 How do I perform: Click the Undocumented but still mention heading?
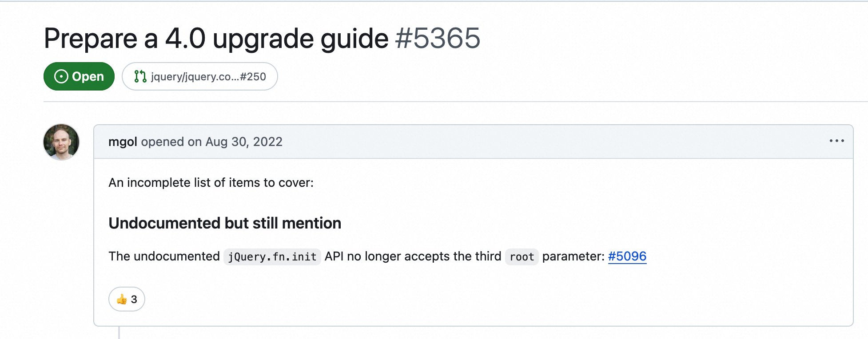pyautogui.click(x=225, y=223)
